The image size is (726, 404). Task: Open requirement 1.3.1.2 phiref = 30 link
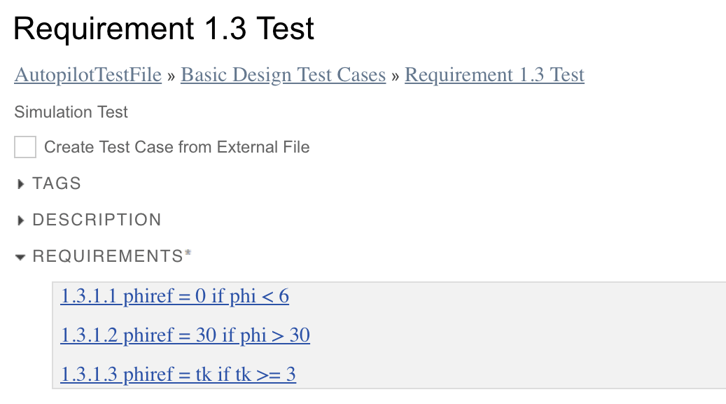[x=185, y=335]
